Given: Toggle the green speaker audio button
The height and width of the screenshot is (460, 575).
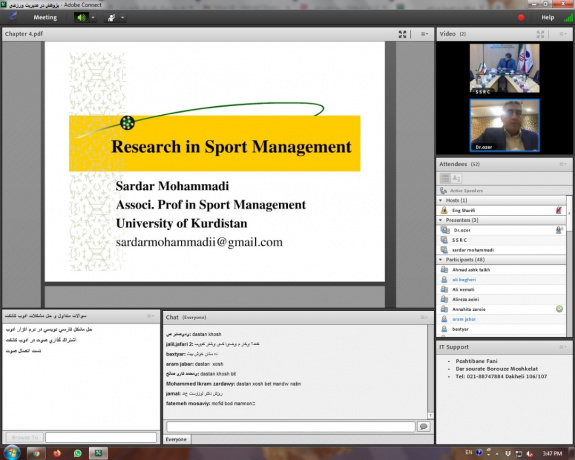Looking at the screenshot, I should 81,17.
